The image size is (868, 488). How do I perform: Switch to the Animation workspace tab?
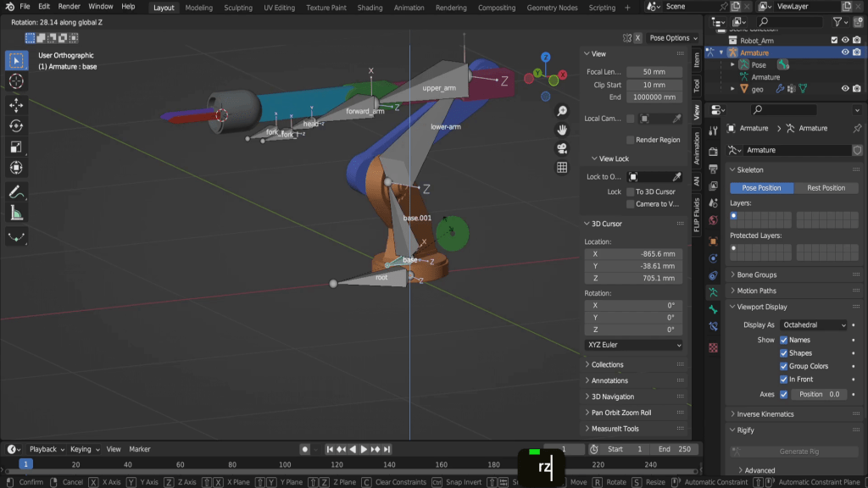tap(409, 8)
